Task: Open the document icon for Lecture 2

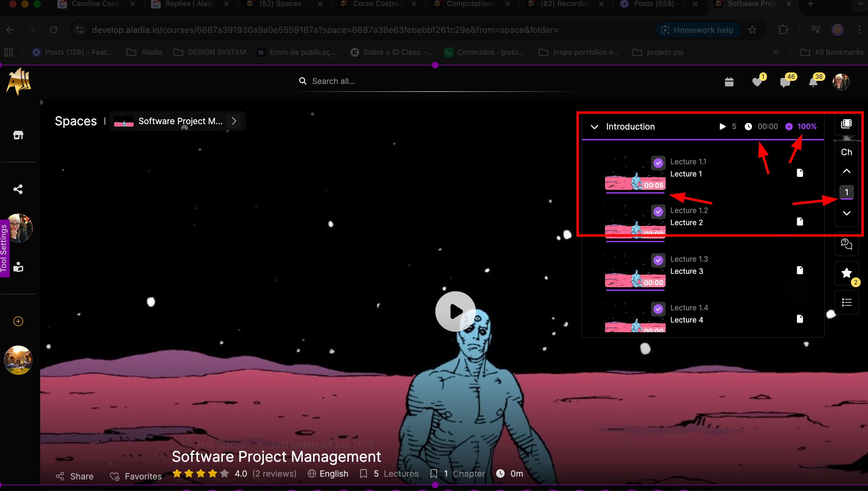Action: pyautogui.click(x=800, y=221)
